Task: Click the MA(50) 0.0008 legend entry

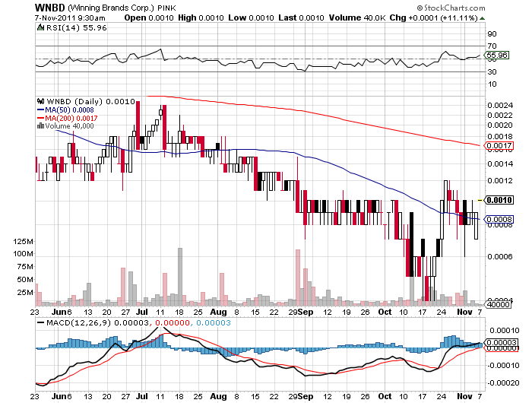Action: (x=65, y=110)
